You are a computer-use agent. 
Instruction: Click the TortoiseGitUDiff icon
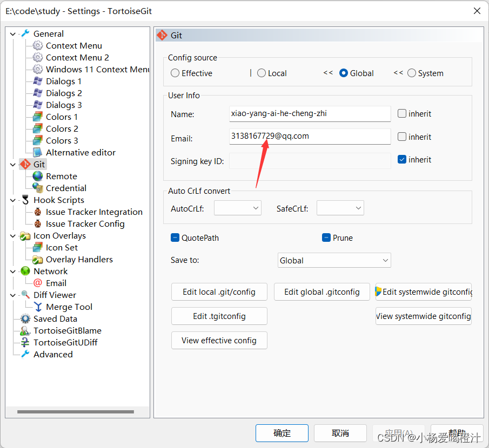[x=25, y=342]
